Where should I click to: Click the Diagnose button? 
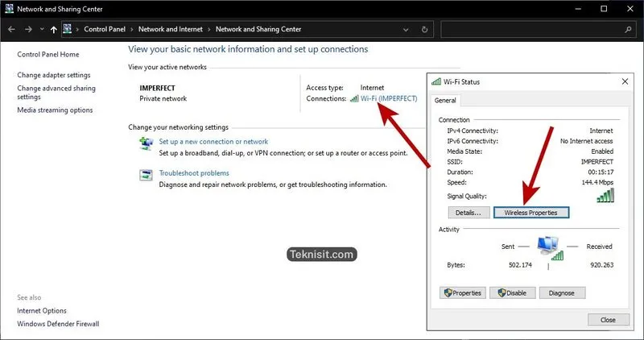(562, 293)
